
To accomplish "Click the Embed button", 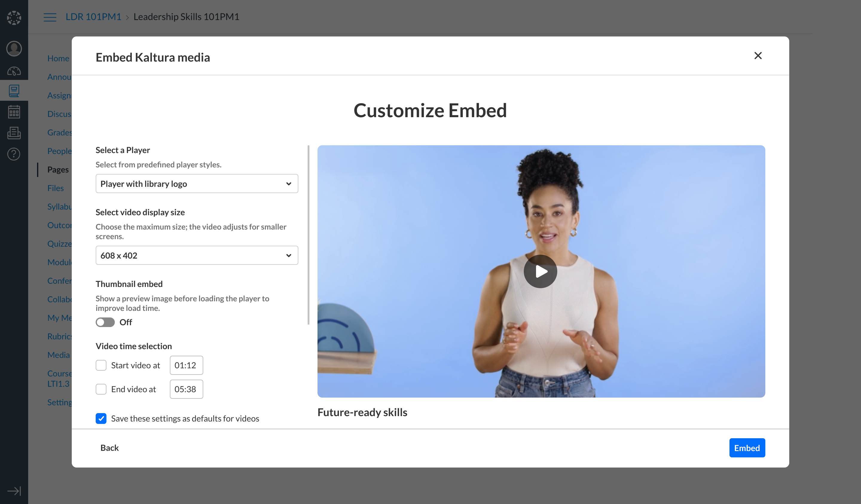I will pos(747,448).
